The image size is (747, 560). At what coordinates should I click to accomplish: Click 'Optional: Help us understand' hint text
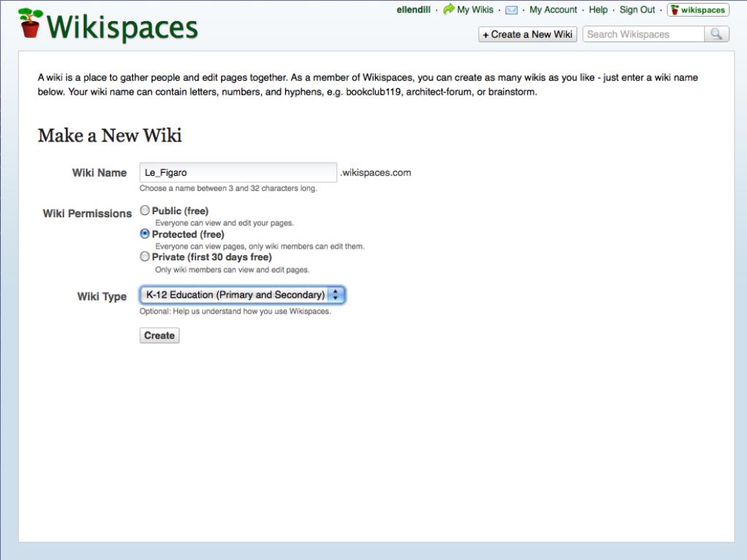click(235, 311)
